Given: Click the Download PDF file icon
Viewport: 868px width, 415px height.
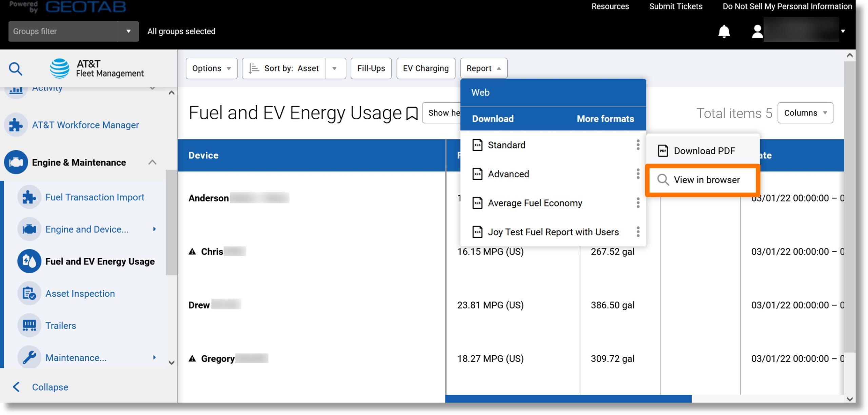Looking at the screenshot, I should (663, 151).
